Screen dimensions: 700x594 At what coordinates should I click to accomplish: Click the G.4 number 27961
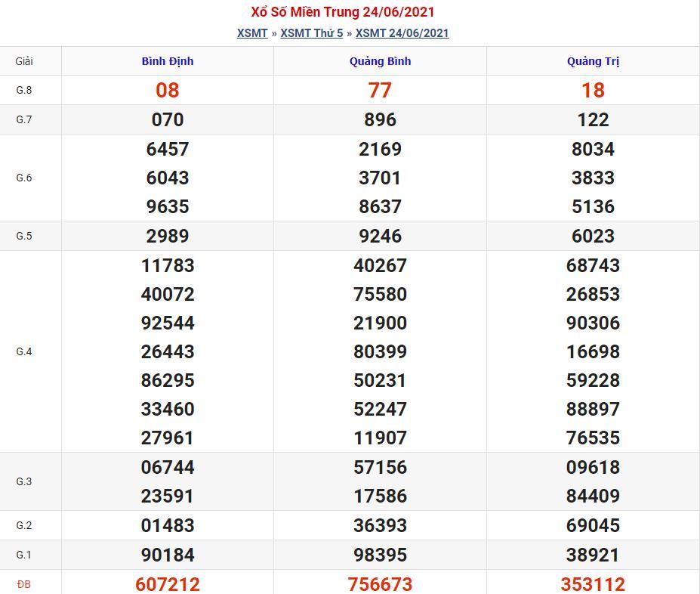pos(168,438)
